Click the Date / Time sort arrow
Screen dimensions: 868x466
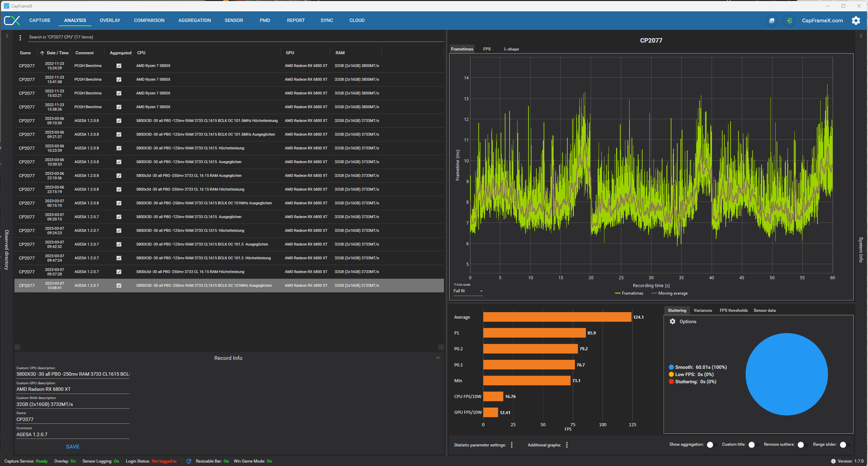pyautogui.click(x=42, y=53)
